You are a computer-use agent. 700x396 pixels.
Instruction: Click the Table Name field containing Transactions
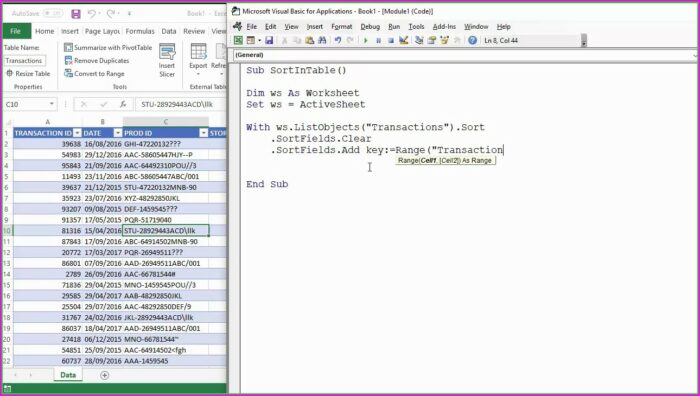pyautogui.click(x=25, y=60)
